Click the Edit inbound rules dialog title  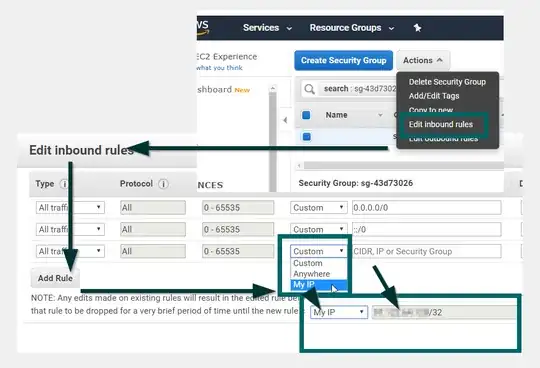tap(81, 150)
